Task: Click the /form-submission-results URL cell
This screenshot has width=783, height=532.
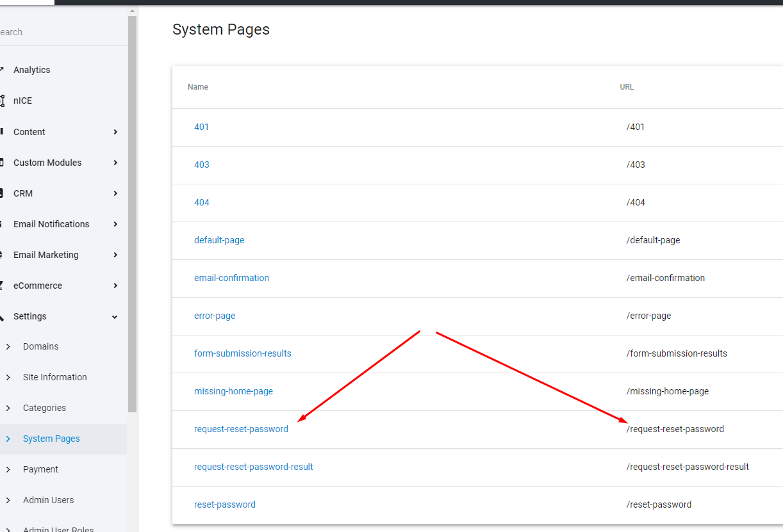Action: [x=677, y=353]
